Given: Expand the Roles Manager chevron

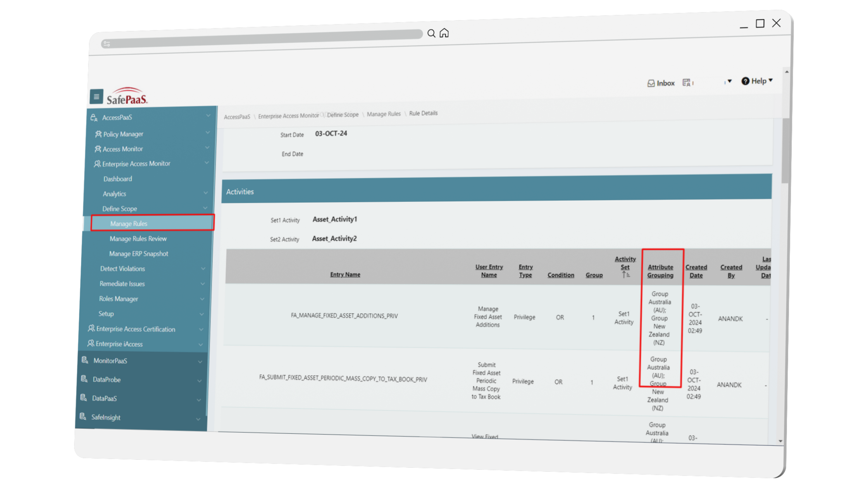Looking at the screenshot, I should click(202, 299).
